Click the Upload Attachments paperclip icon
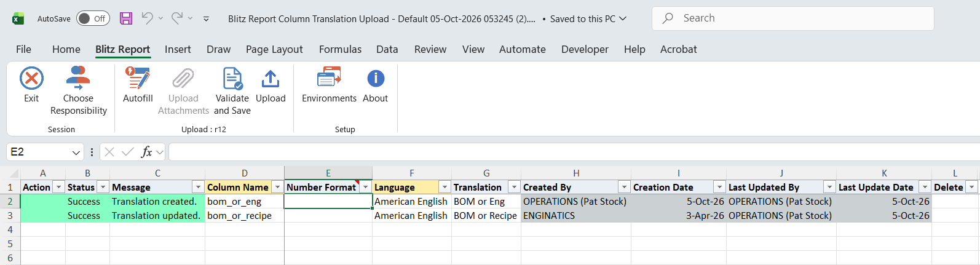 (x=183, y=79)
